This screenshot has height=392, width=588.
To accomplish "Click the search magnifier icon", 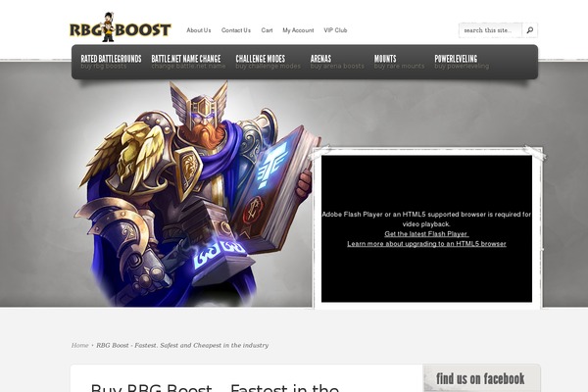I will point(529,30).
